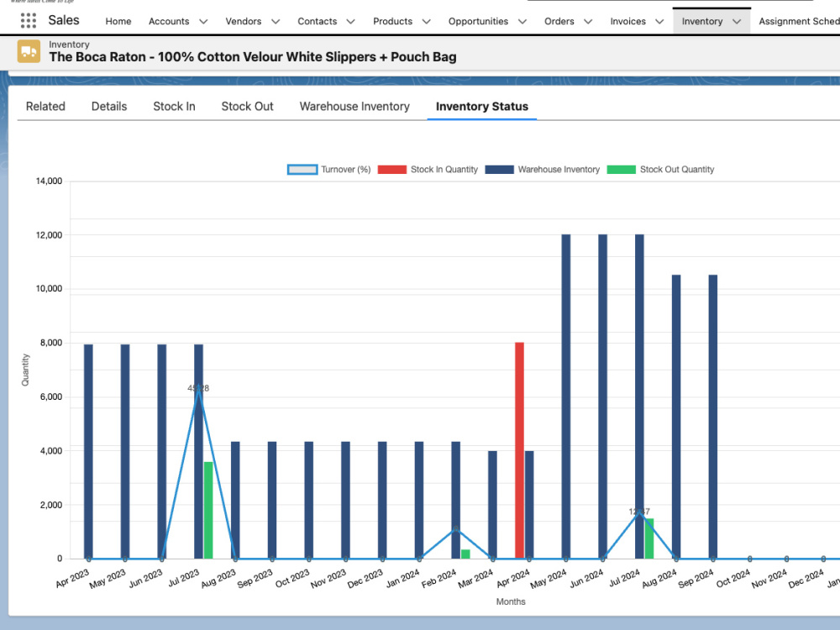This screenshot has width=840, height=630.
Task: Click the Apr 2023 warehouse inventory bar
Action: (x=88, y=452)
